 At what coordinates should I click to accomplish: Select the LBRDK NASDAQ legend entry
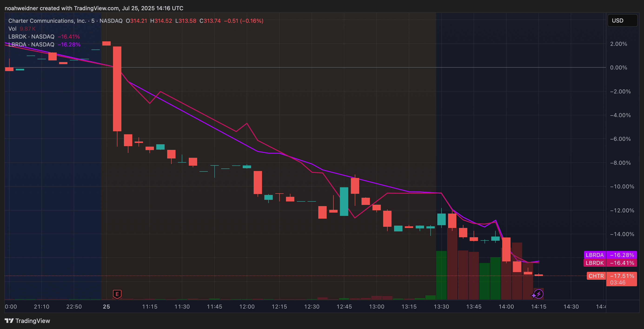click(31, 37)
